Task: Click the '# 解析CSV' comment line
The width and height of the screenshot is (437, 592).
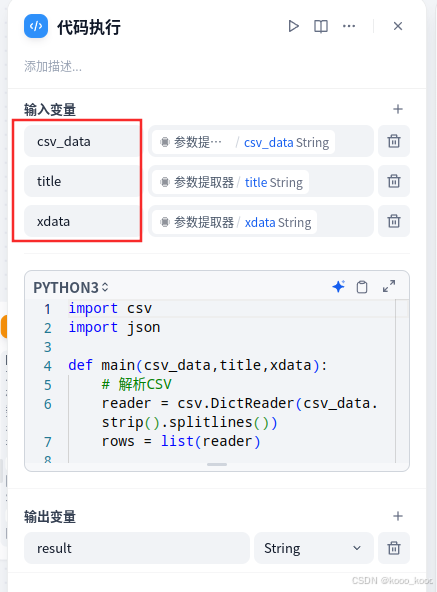Action: [x=136, y=384]
